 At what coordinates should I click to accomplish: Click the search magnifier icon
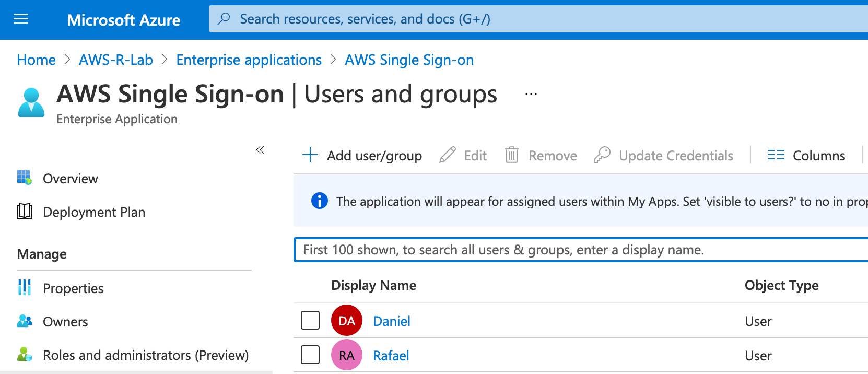(x=224, y=19)
